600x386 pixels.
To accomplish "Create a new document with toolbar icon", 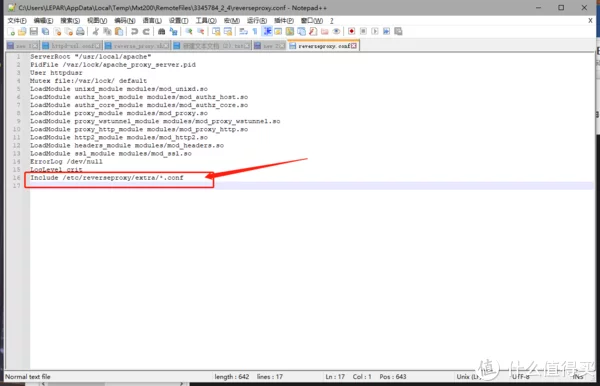I will (11, 32).
